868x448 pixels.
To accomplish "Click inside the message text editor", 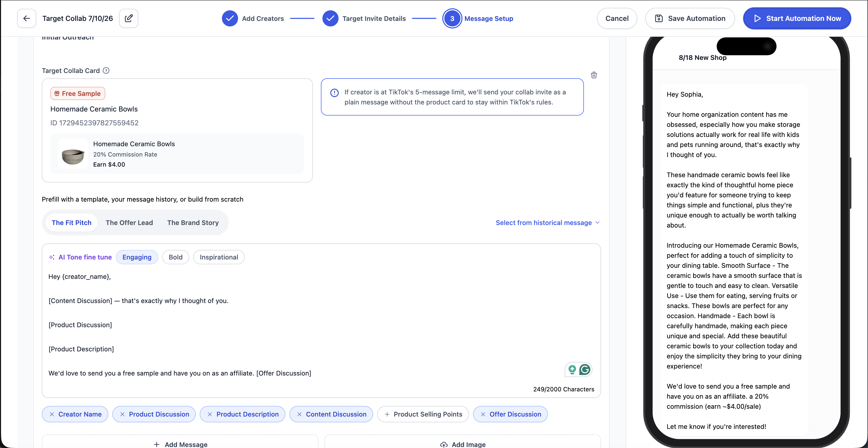I will (321, 325).
